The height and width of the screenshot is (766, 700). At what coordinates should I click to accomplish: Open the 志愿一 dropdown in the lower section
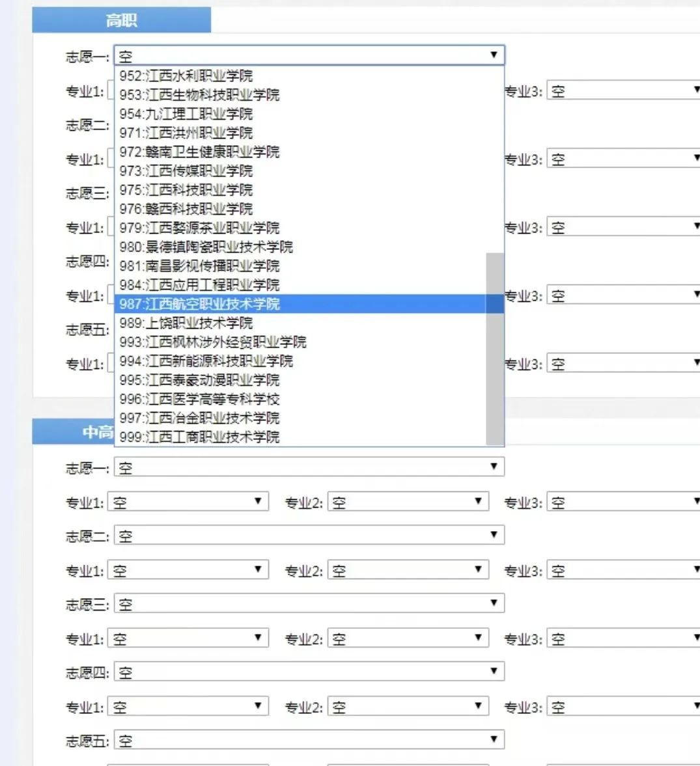307,466
